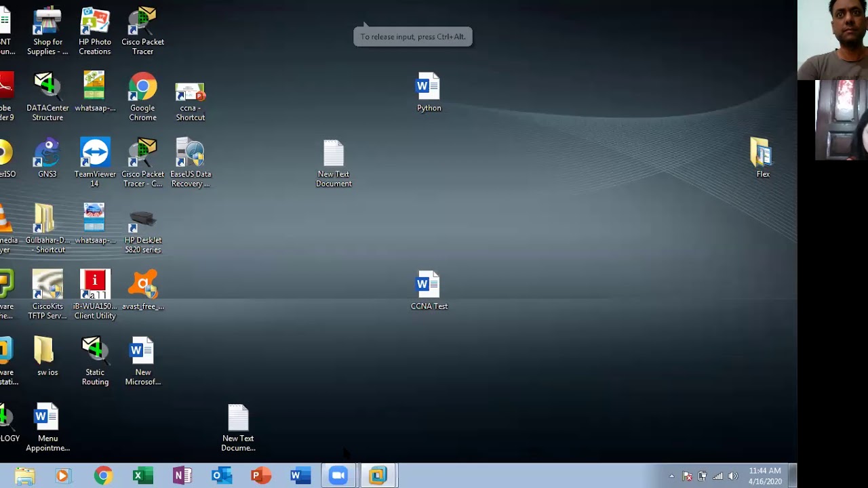Switch to the Zoom taskbar button
868x488 pixels.
(338, 476)
